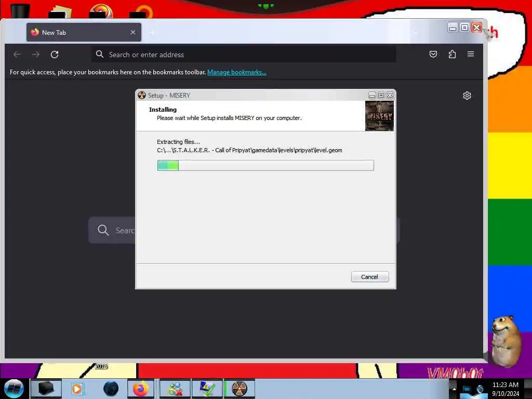Open Firefox application hamburger menu
The height and width of the screenshot is (399, 532).
click(x=471, y=54)
